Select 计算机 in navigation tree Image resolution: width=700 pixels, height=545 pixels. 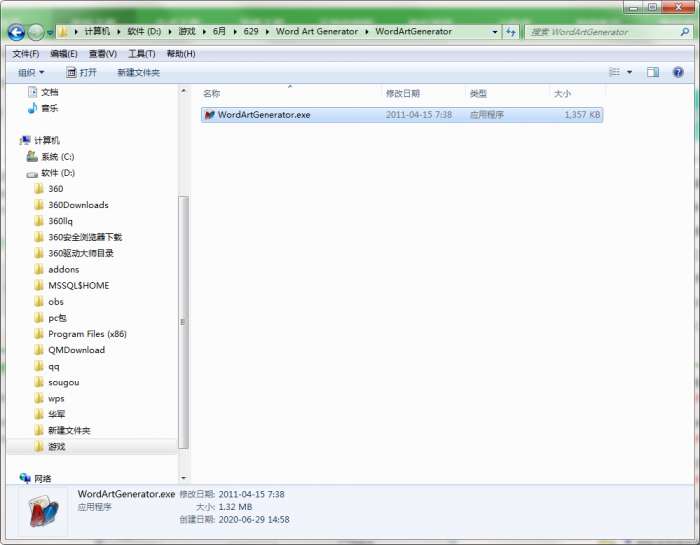(x=47, y=140)
